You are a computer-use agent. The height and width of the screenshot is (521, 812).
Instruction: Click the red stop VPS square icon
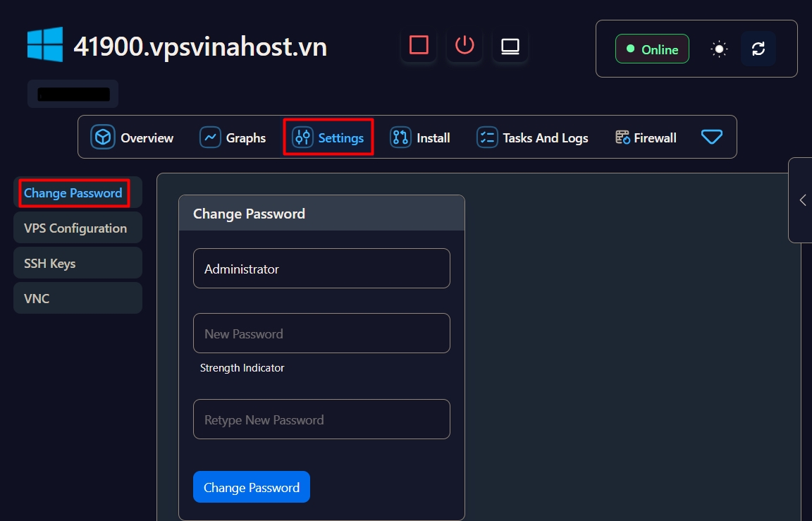(x=419, y=46)
